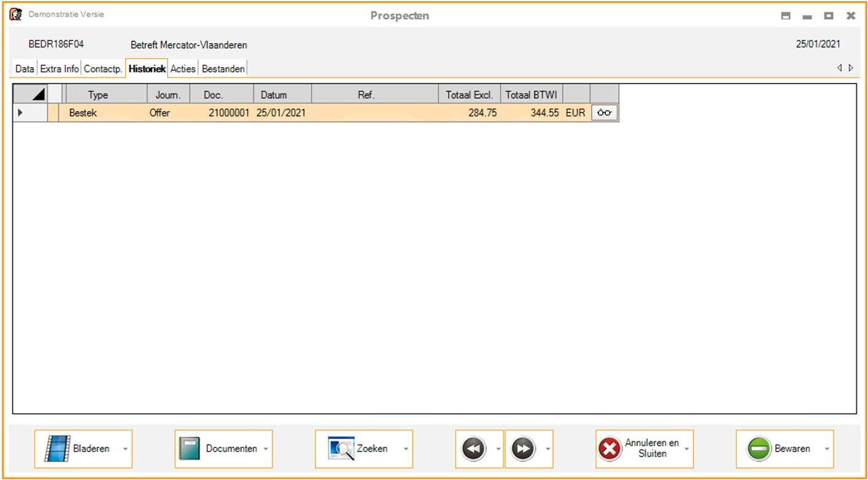Expand the Documenten dropdown arrow
Image resolution: width=868 pixels, height=480 pixels.
[x=266, y=449]
